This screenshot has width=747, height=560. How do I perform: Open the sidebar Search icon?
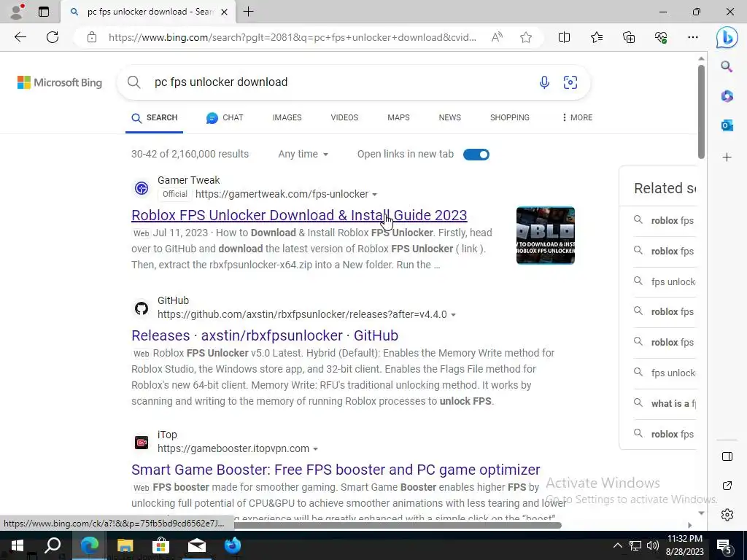point(727,66)
